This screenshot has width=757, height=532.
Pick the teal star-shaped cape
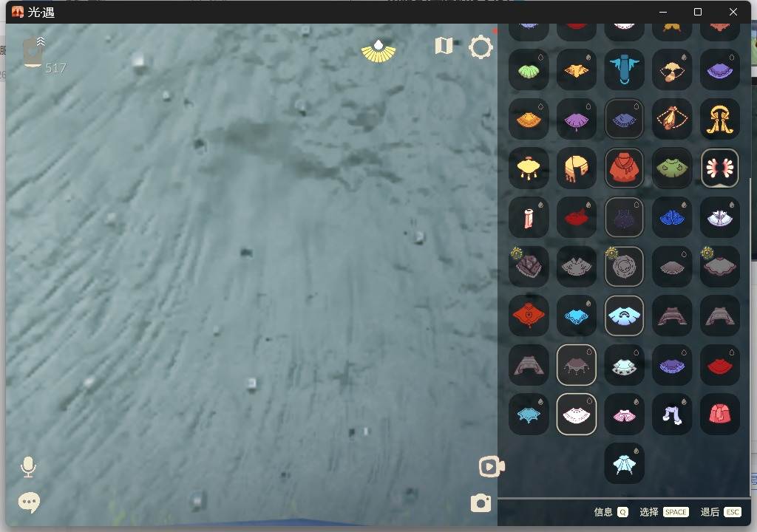coord(529,415)
